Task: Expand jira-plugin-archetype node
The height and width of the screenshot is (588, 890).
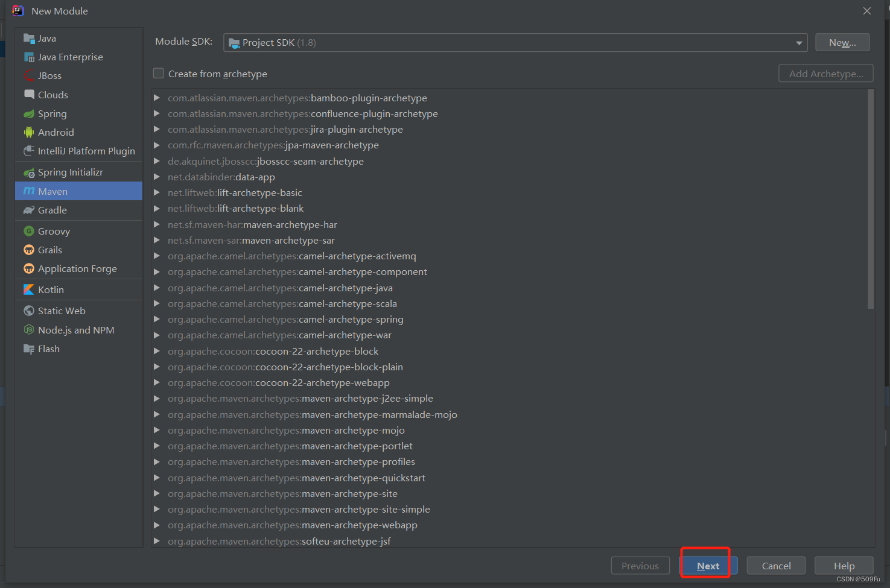Action: (x=157, y=129)
